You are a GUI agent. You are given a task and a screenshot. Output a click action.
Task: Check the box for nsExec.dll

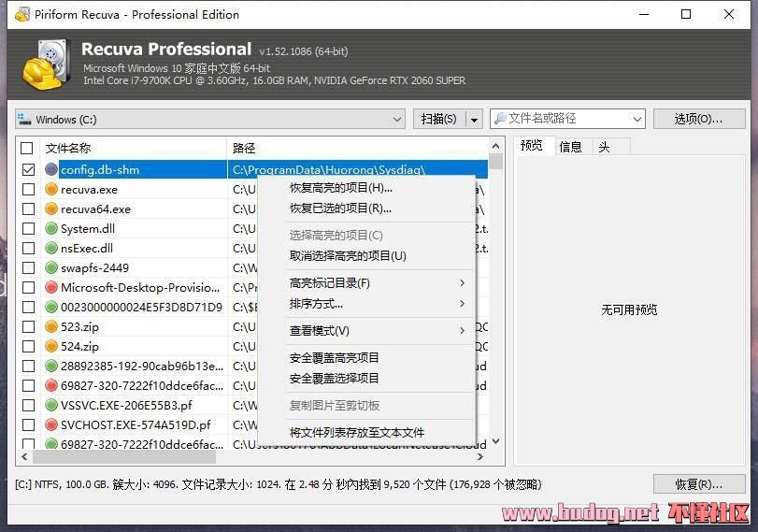28,249
